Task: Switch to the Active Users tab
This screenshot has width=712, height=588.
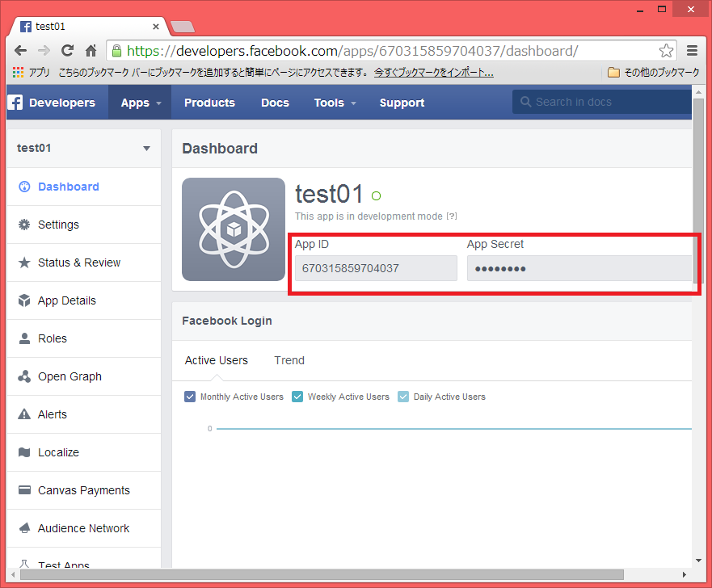Action: point(216,360)
